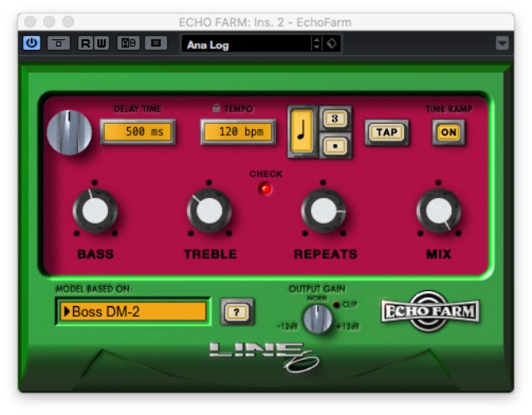Open the preset management menu icon
Viewport: 532px width, 415px height.
155,43
